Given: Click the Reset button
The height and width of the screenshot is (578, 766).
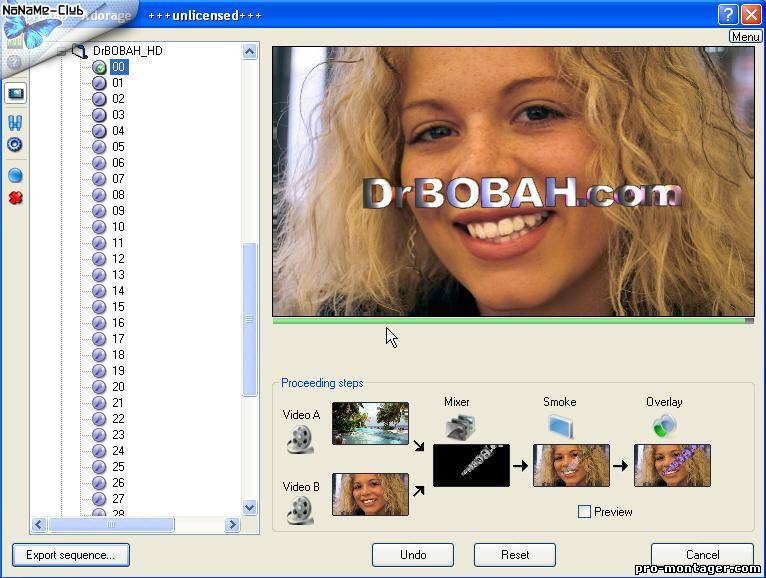Looking at the screenshot, I should [515, 555].
